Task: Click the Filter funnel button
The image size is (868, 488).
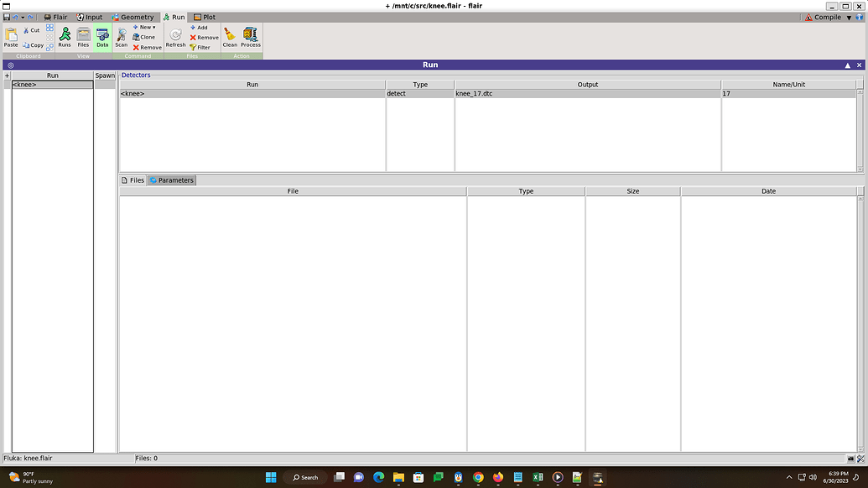Action: tap(200, 47)
